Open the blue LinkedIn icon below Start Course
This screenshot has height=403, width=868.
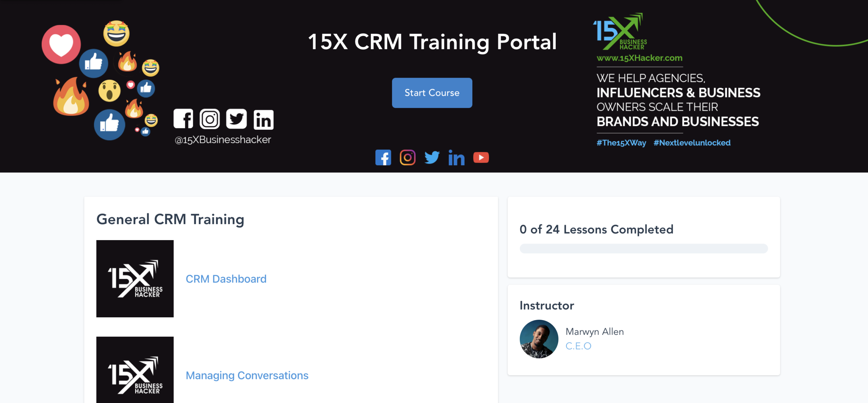tap(456, 157)
